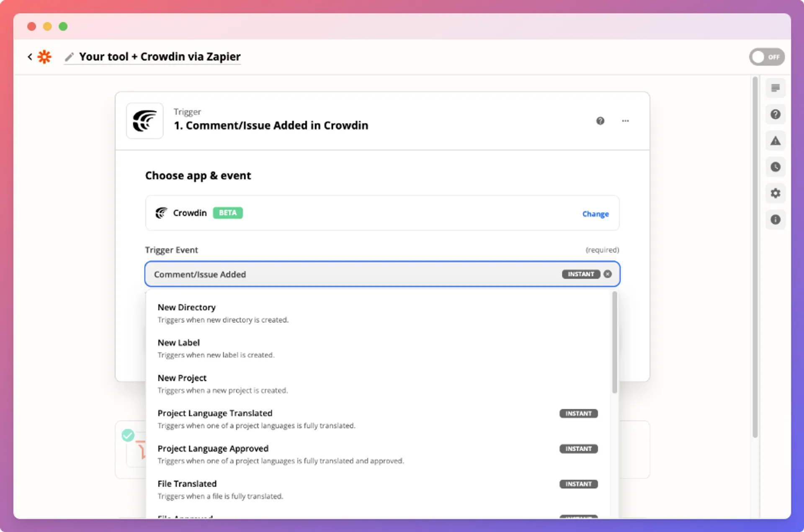
Task: Go back using the left arrow
Action: click(x=30, y=57)
